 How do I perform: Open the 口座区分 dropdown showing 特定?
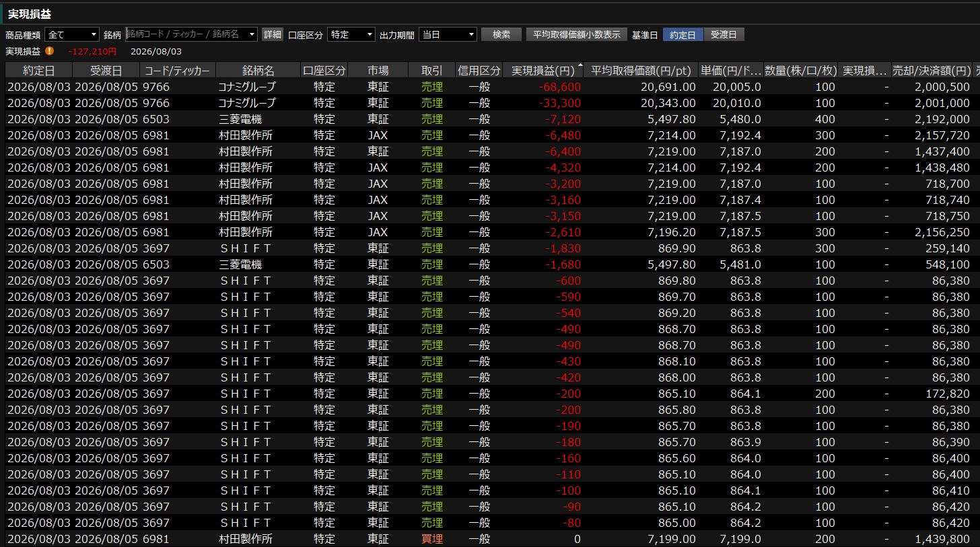pos(351,34)
